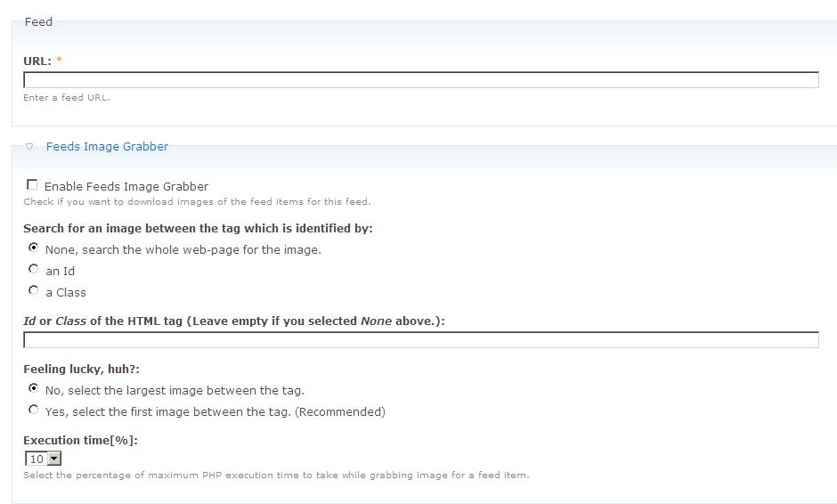This screenshot has height=504, width=837.
Task: Choose 'No, select the largest image' radio button
Action: click(x=34, y=389)
